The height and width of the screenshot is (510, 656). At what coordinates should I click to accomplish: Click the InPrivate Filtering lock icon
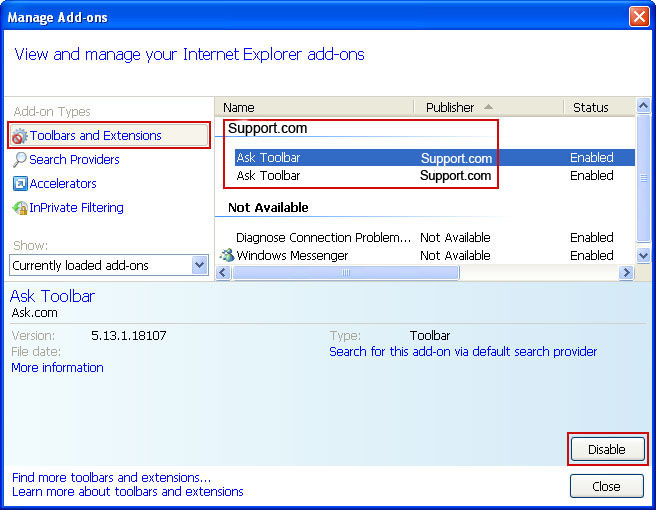(x=20, y=208)
